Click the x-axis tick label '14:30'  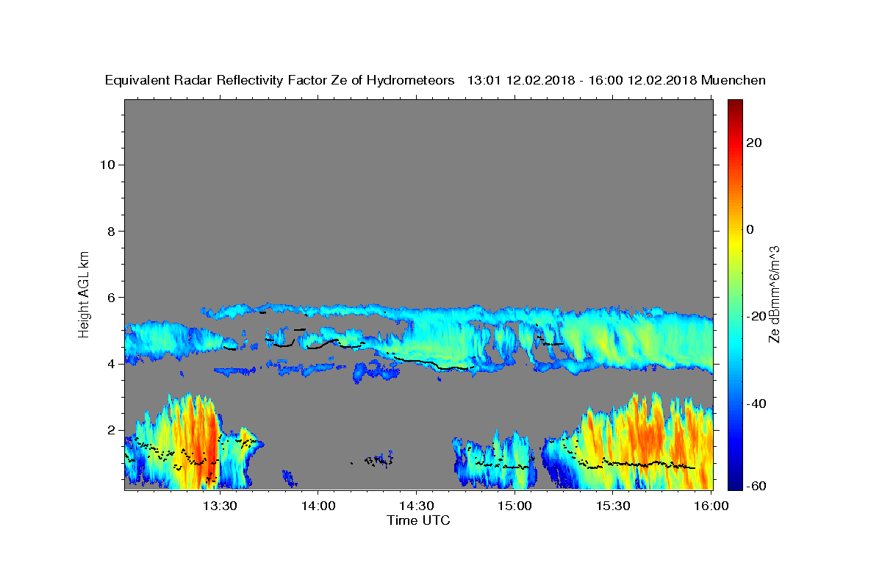click(417, 506)
